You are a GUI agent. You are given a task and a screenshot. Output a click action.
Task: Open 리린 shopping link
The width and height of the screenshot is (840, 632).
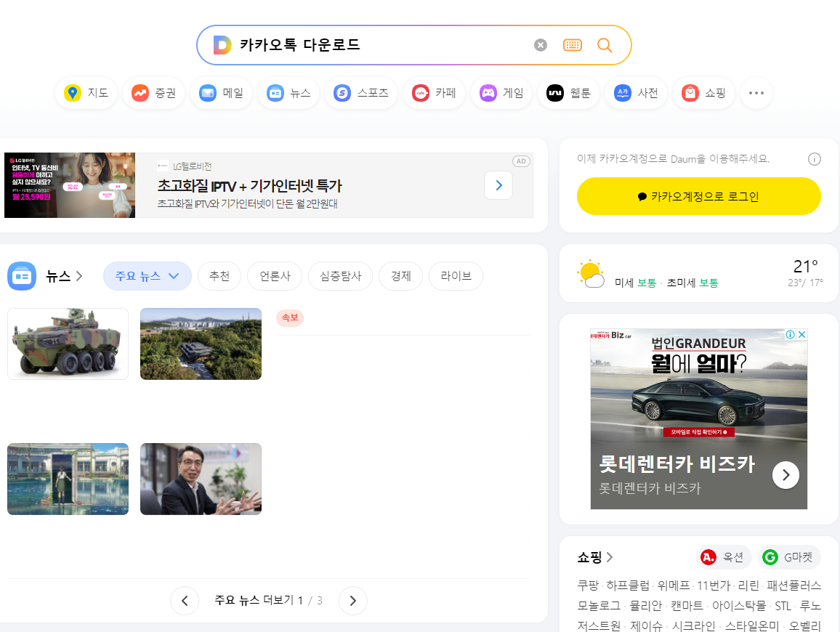pos(748,586)
